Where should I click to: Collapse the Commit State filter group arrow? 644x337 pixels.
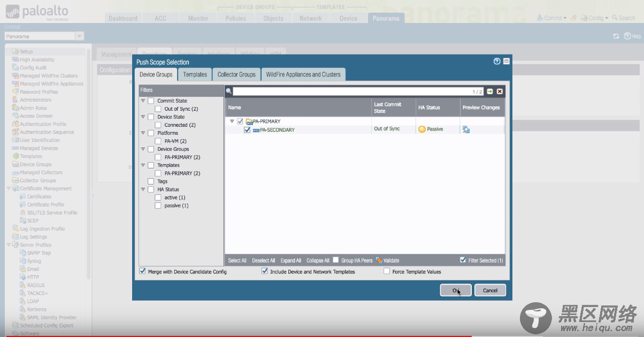pos(143,101)
